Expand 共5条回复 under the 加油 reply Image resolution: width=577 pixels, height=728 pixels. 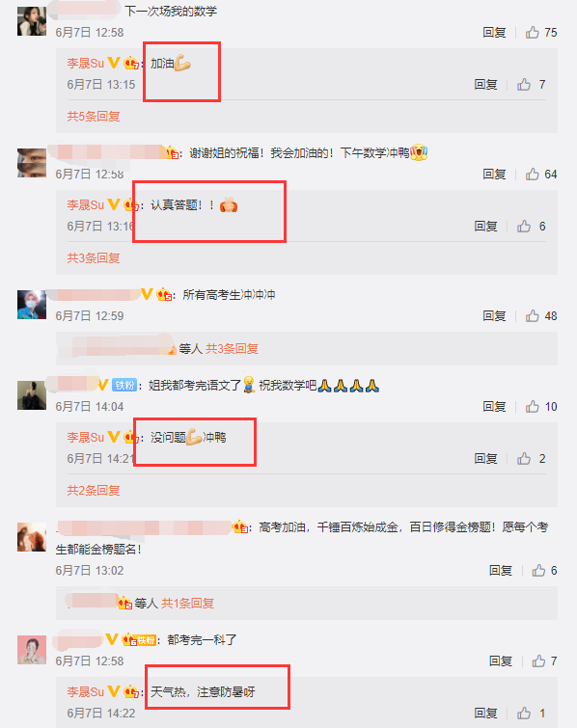[94, 116]
